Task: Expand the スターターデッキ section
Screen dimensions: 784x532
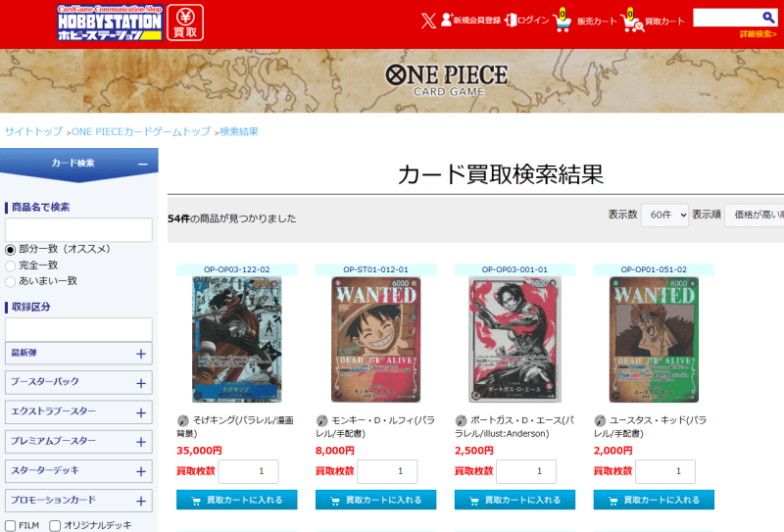Action: click(78, 471)
